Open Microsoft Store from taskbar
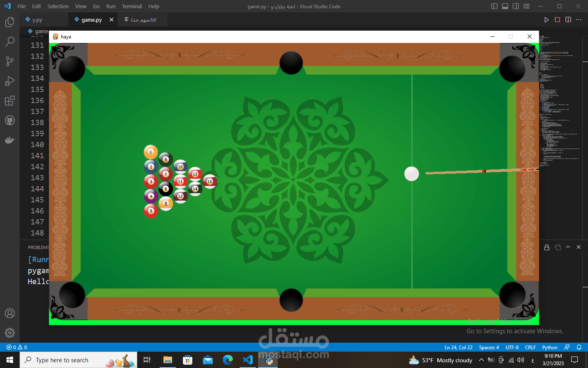Viewport: 588px width, 368px height. click(187, 360)
